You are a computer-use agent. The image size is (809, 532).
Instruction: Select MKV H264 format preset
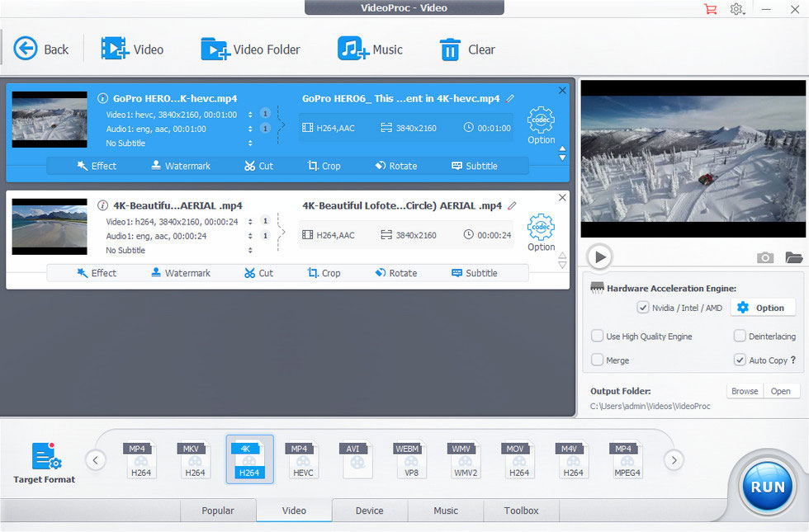tap(195, 460)
